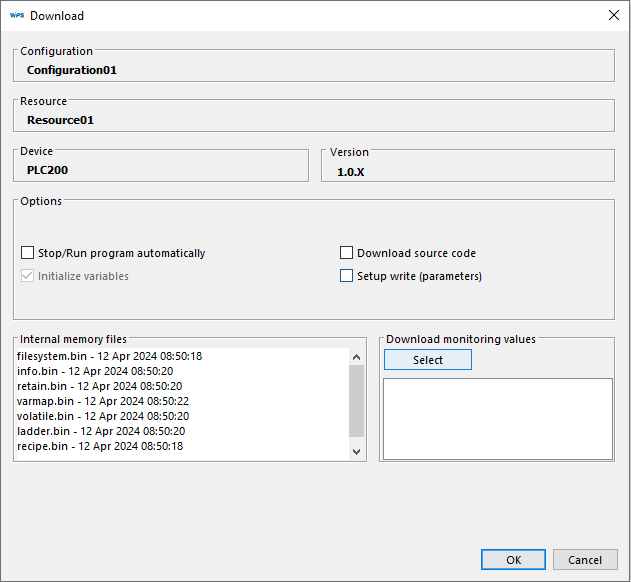Image resolution: width=631 pixels, height=582 pixels.
Task: Enable Stop/Run program automatically checkbox
Action: coord(28,254)
